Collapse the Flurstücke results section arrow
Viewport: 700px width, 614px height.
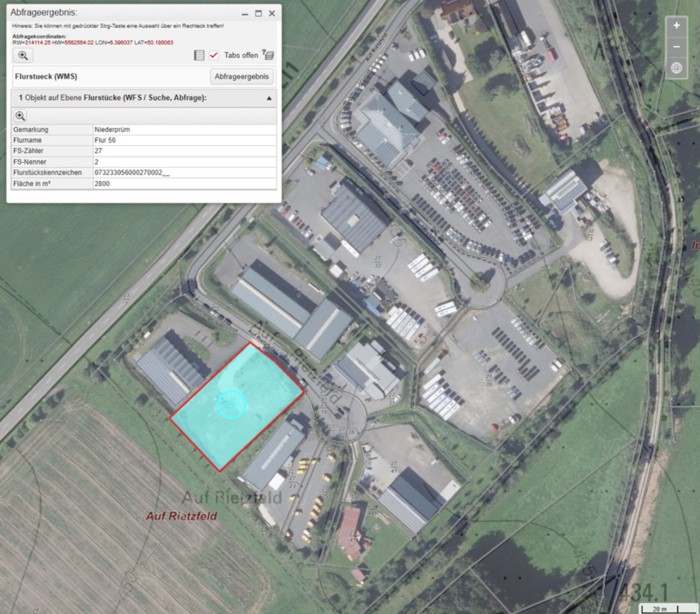(x=269, y=97)
